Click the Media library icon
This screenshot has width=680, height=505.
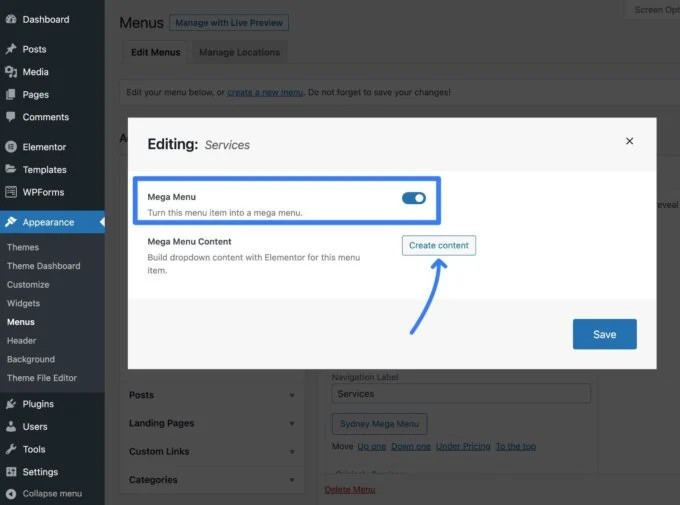(x=11, y=72)
